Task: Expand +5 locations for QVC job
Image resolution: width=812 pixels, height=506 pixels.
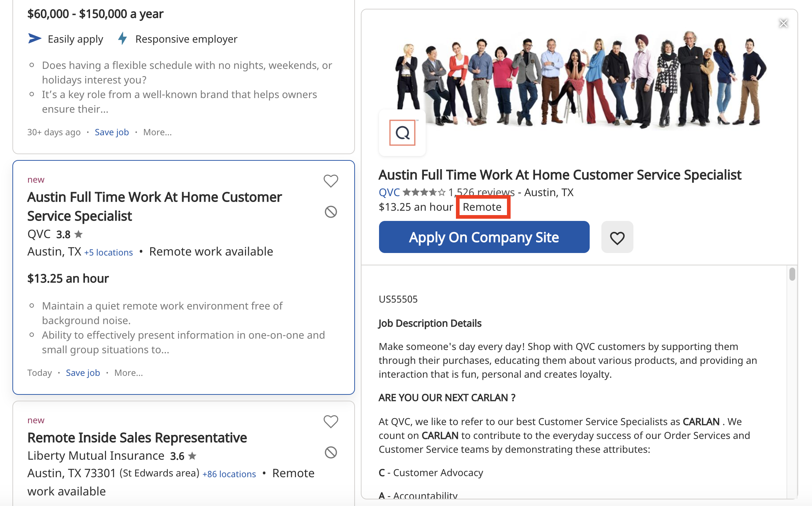Action: (x=109, y=252)
